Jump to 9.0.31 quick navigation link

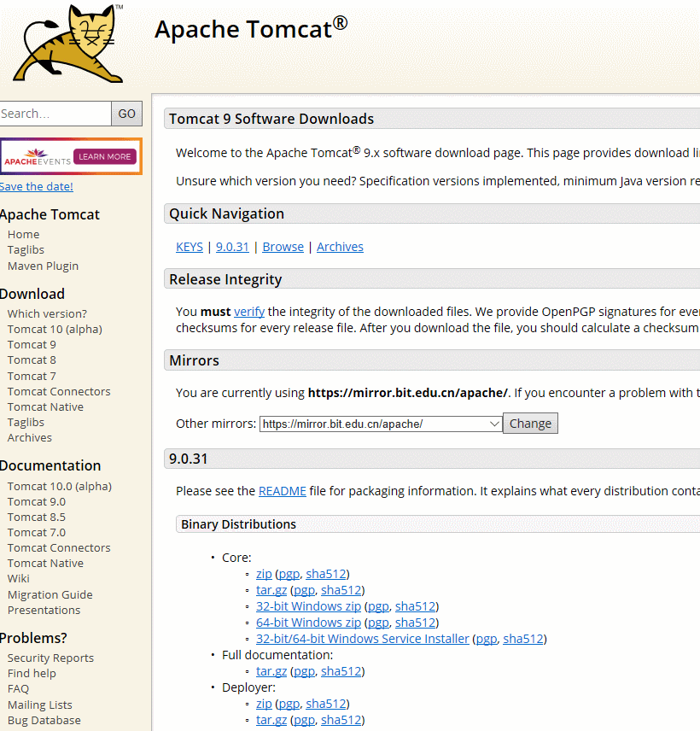pos(232,247)
